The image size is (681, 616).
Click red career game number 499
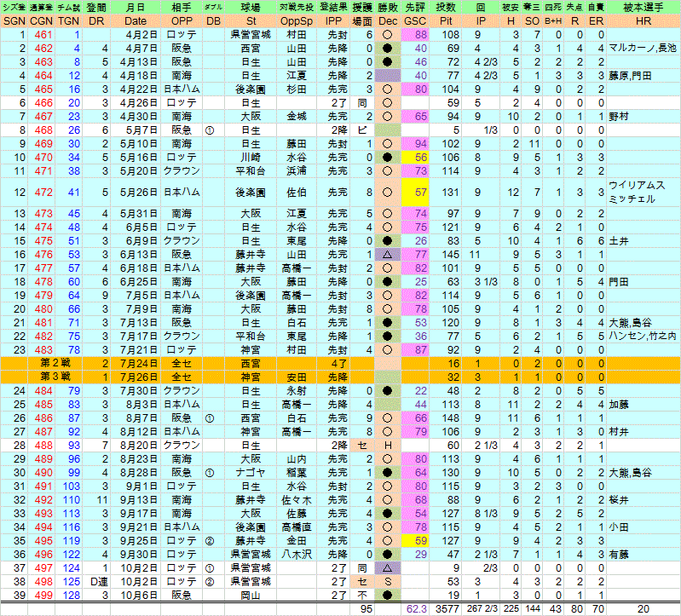pos(43,596)
